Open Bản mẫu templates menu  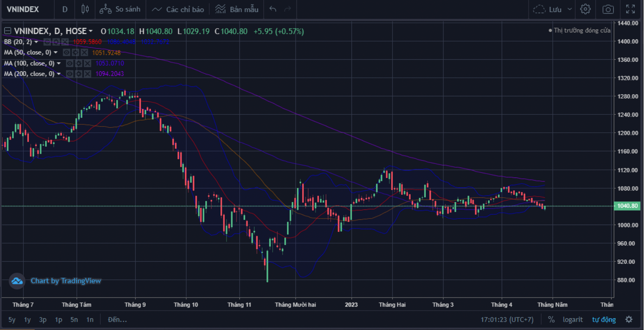pyautogui.click(x=236, y=9)
